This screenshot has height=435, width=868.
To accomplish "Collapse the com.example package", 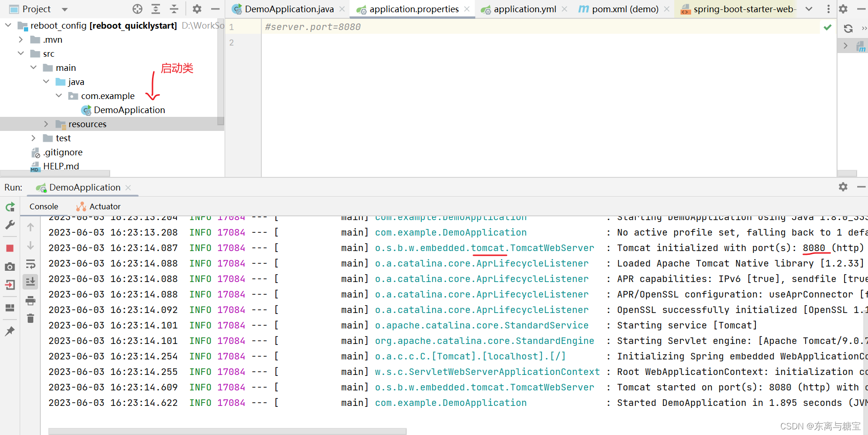I will point(59,96).
